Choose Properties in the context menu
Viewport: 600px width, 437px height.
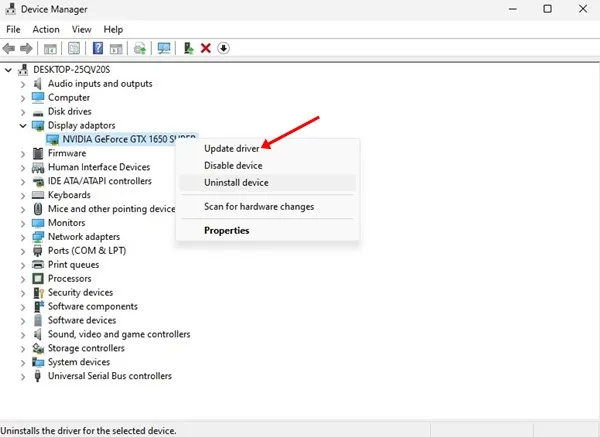pyautogui.click(x=227, y=230)
